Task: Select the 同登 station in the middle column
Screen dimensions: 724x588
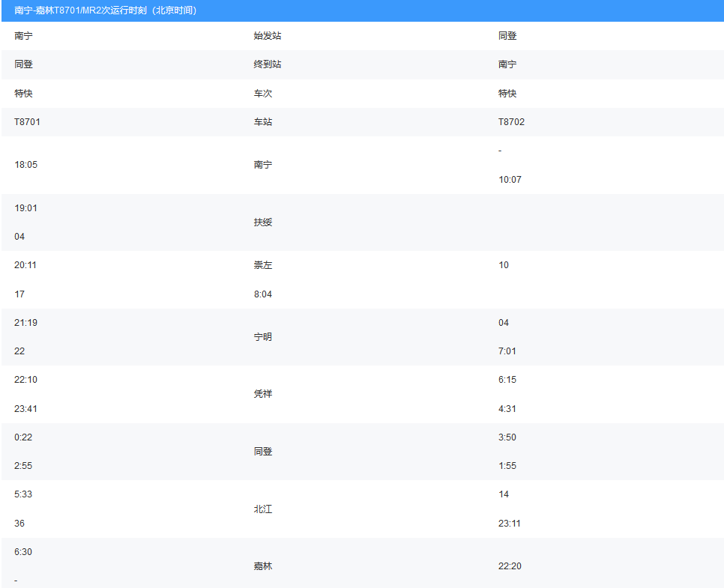Action: (263, 452)
